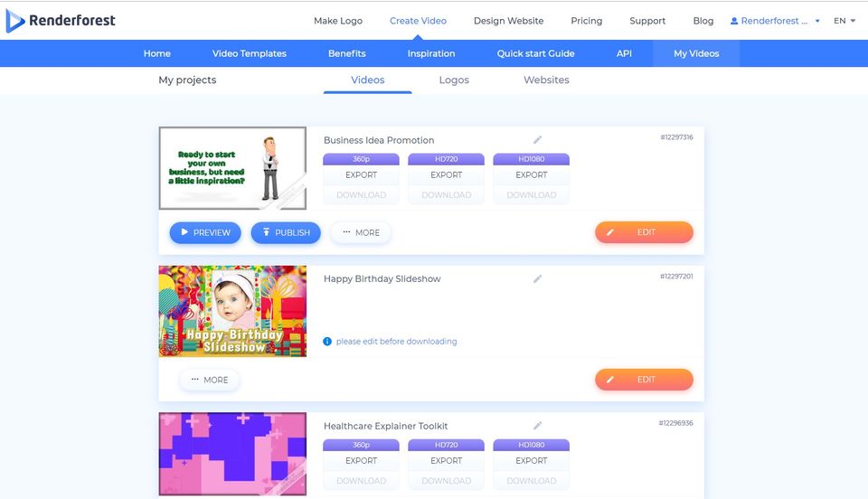The image size is (868, 499).
Task: Open Video Templates section
Action: click(250, 53)
